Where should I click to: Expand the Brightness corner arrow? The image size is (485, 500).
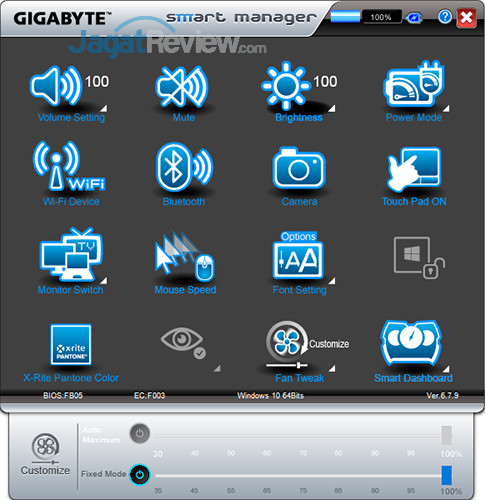[332, 108]
